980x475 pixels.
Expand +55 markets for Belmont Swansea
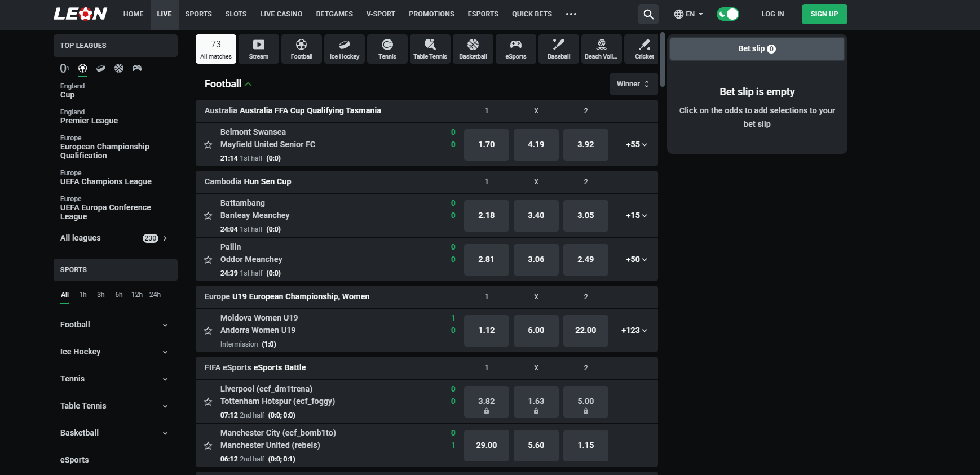(637, 145)
